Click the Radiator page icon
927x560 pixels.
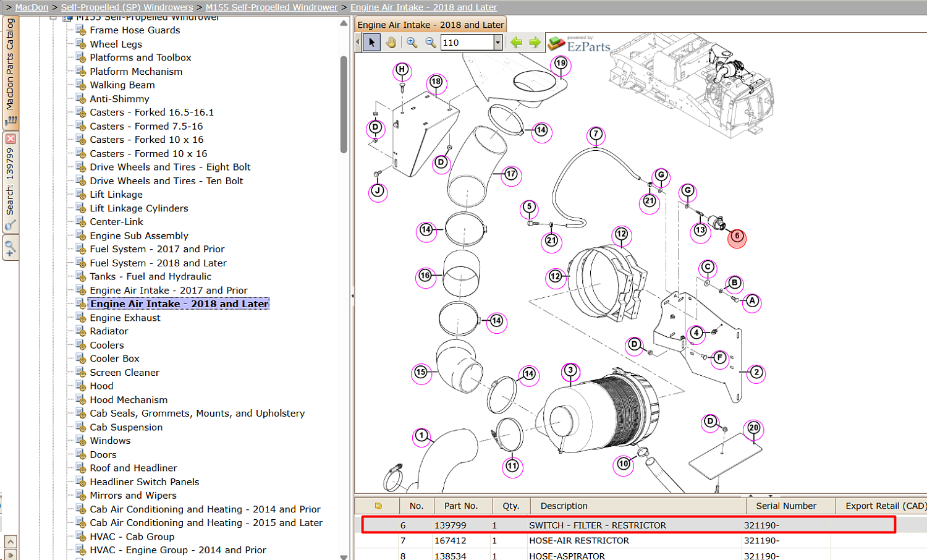81,331
